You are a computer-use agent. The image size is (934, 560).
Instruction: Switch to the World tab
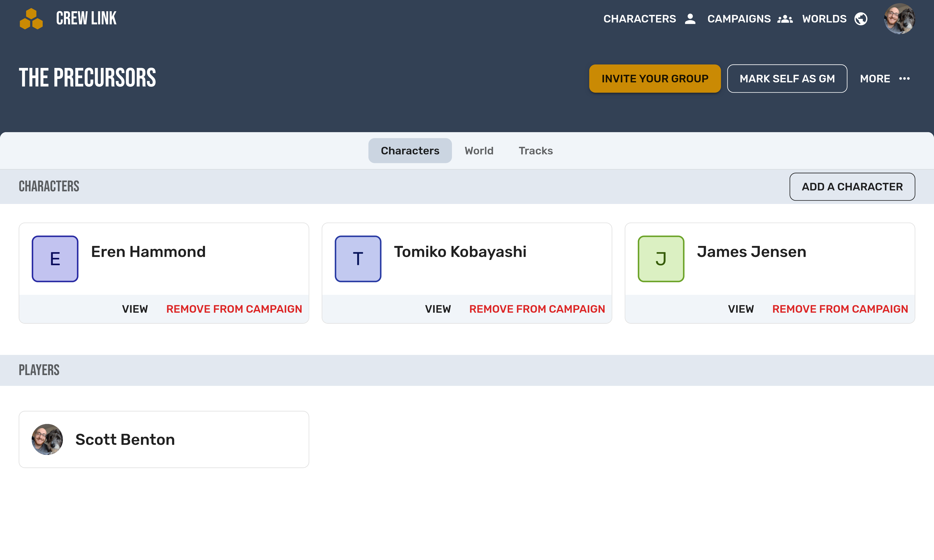click(x=479, y=150)
